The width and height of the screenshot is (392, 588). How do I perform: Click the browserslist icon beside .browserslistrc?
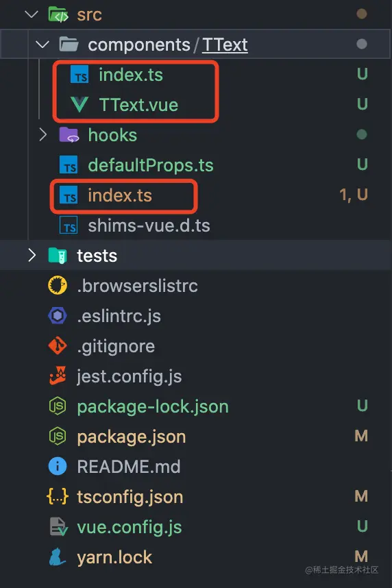(x=58, y=285)
